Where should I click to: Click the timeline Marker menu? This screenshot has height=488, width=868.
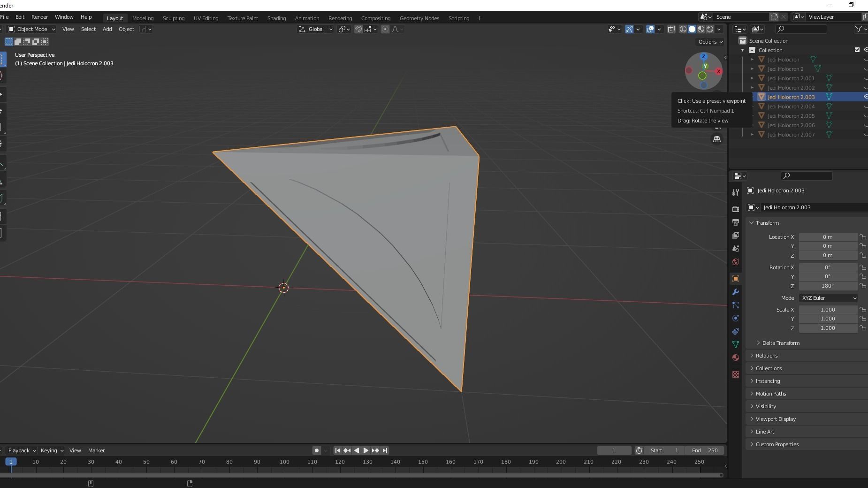point(96,450)
